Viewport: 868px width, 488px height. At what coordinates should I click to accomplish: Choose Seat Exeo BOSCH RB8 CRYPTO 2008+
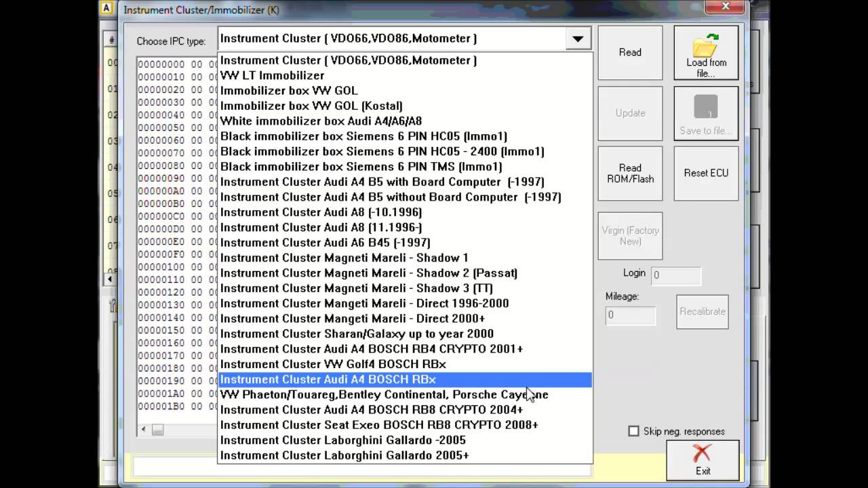(405, 425)
